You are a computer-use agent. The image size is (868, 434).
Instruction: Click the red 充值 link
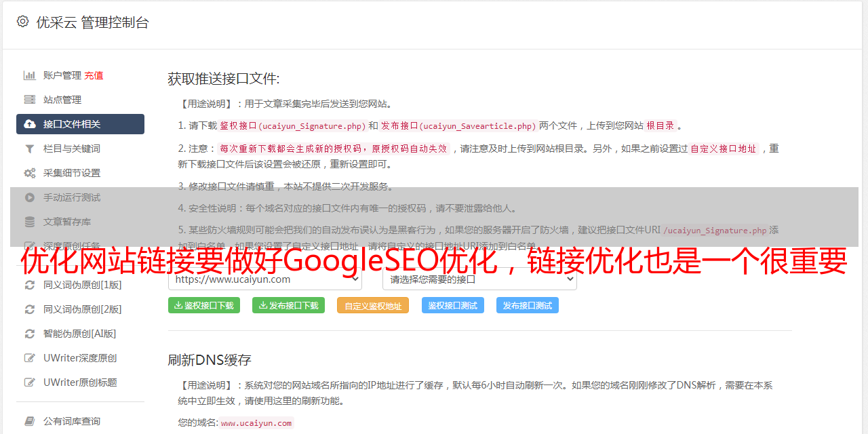[94, 75]
